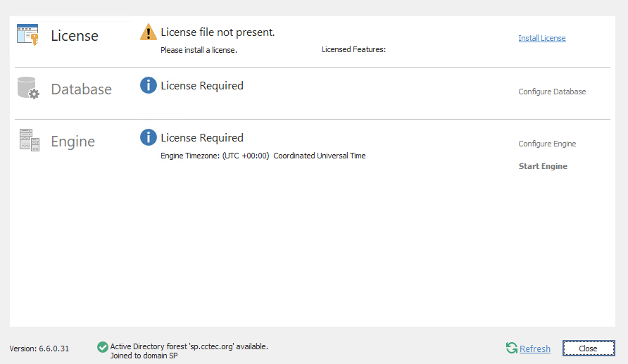This screenshot has width=628, height=364.
Task: Click the 'License file not present' message
Action: [x=218, y=32]
